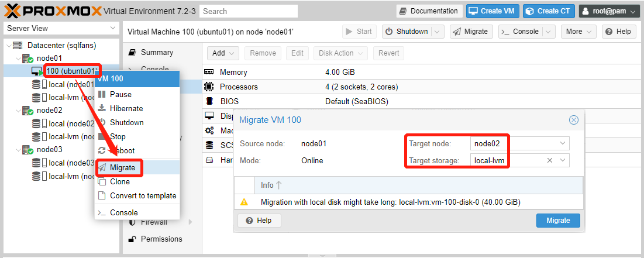
Task: Collapse the Datacenter (sqlfans) tree
Action: click(x=9, y=45)
